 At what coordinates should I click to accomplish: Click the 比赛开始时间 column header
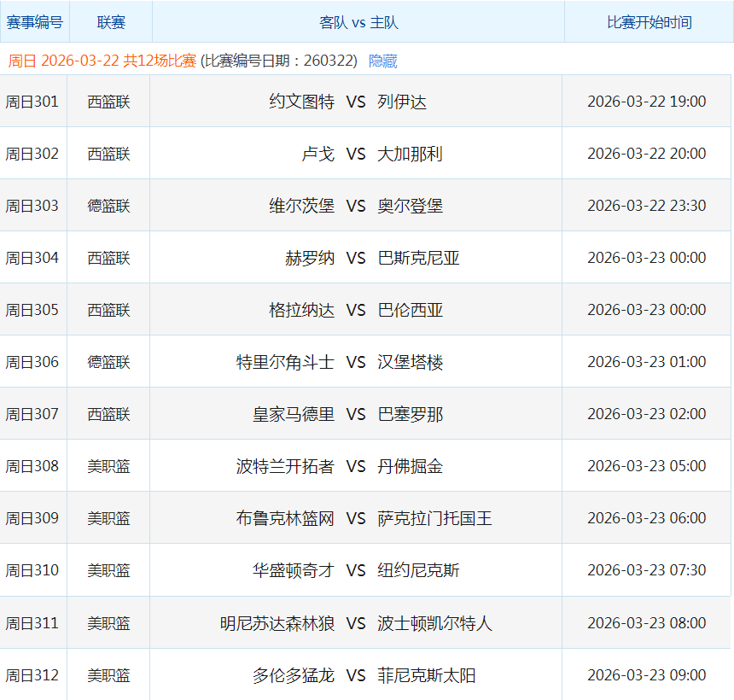[649, 23]
